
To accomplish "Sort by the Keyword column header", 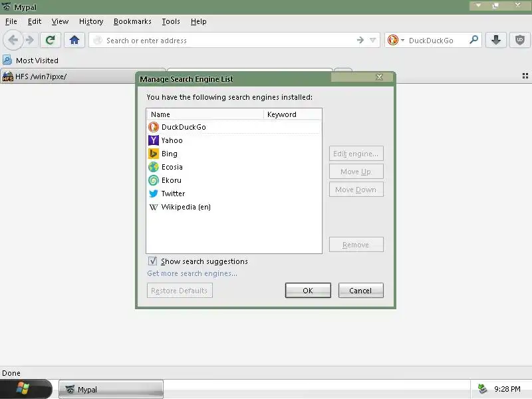I will [x=293, y=114].
